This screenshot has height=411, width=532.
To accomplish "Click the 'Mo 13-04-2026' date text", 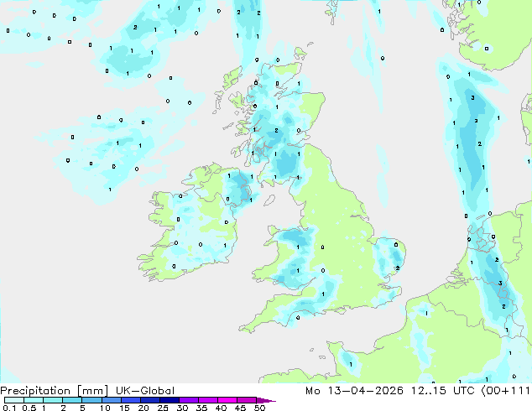I will (355, 391).
